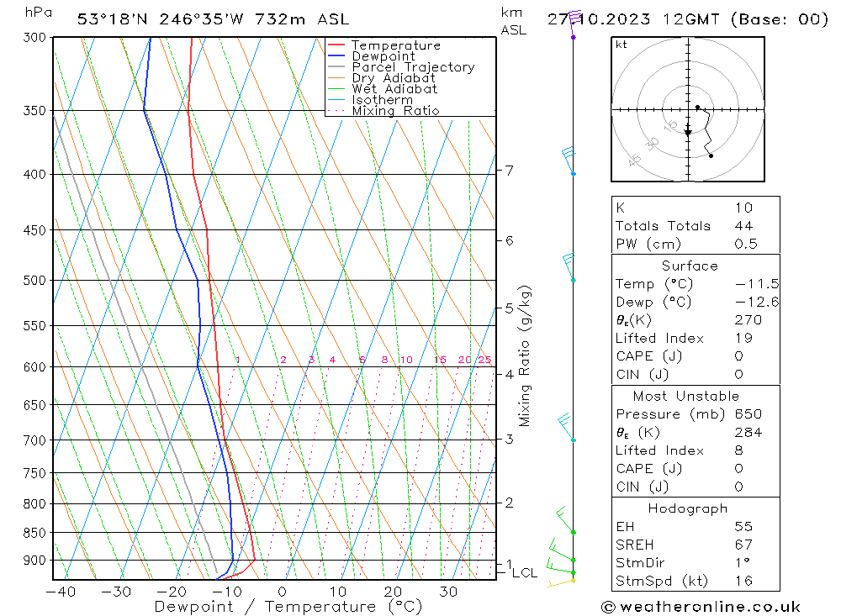Click the 450 pressure level label
This screenshot has width=841, height=616.
(x=34, y=230)
